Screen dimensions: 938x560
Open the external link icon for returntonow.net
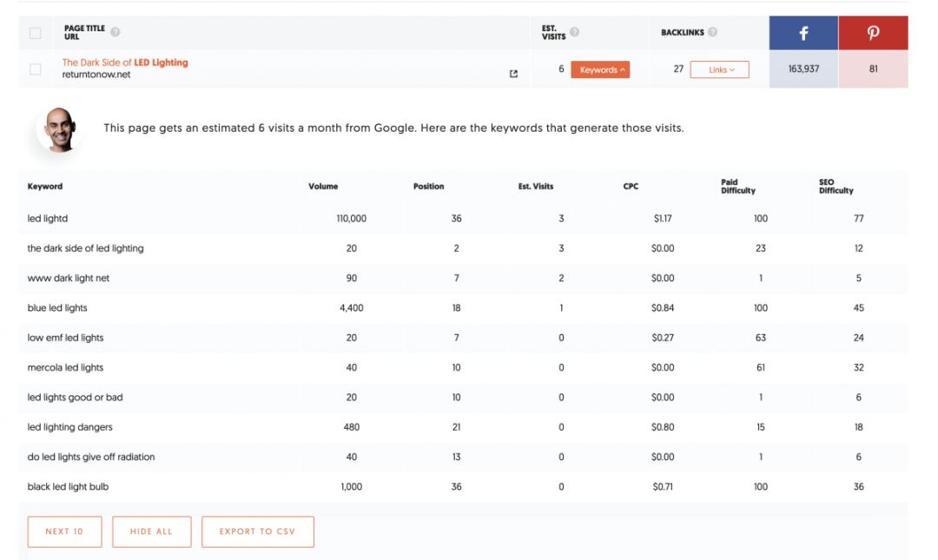(x=513, y=74)
